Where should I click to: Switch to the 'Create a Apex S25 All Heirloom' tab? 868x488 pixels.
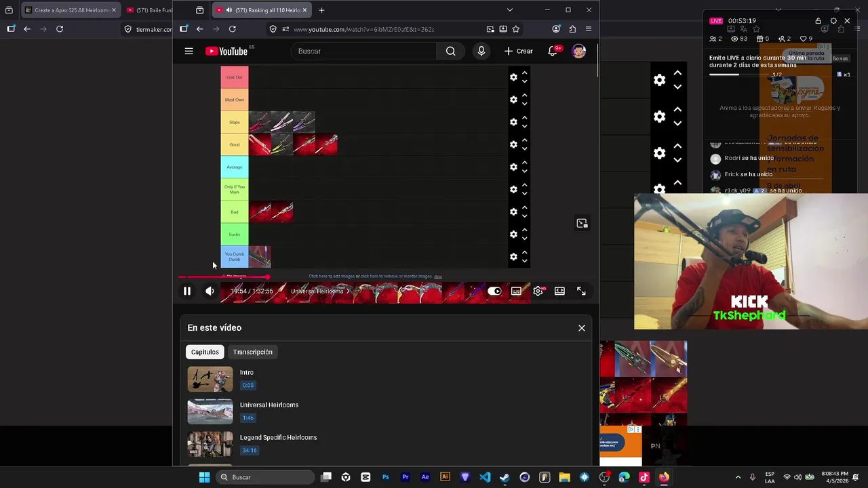(x=71, y=10)
